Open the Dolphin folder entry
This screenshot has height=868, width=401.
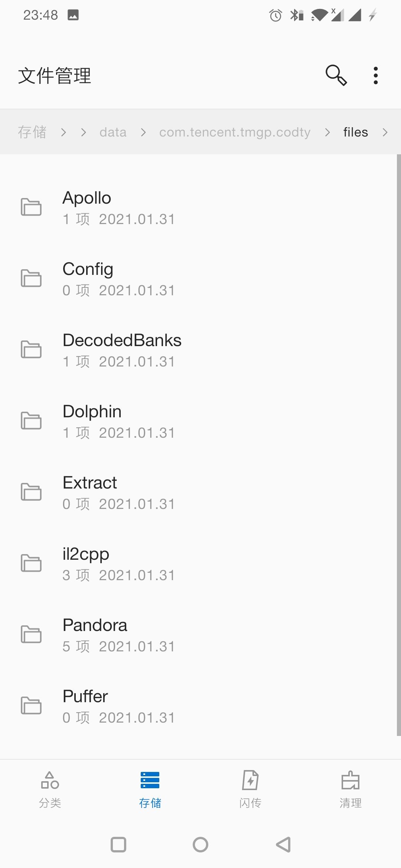(200, 421)
